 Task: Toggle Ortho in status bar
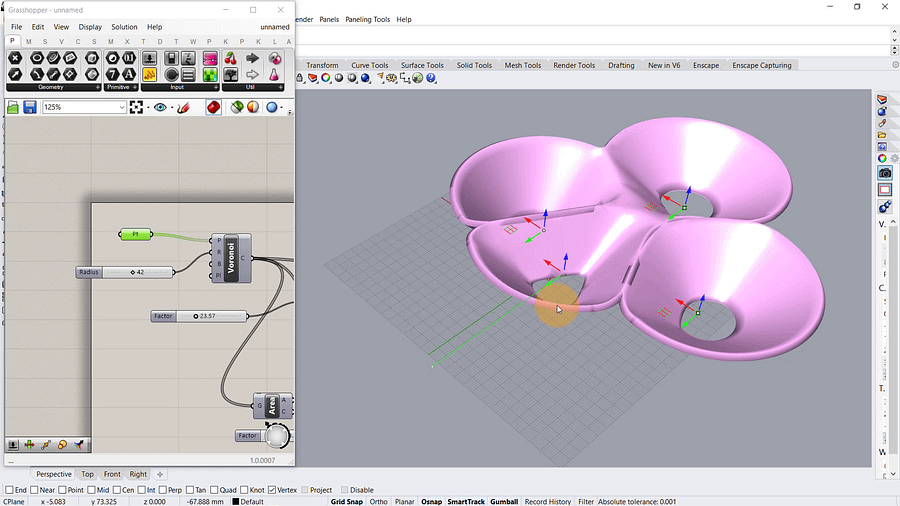pos(378,501)
